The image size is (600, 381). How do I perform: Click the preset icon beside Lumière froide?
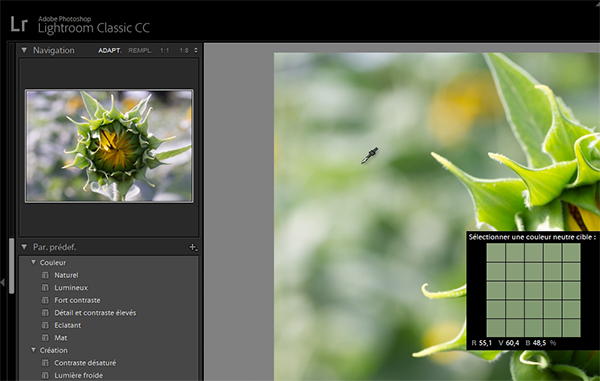(45, 375)
